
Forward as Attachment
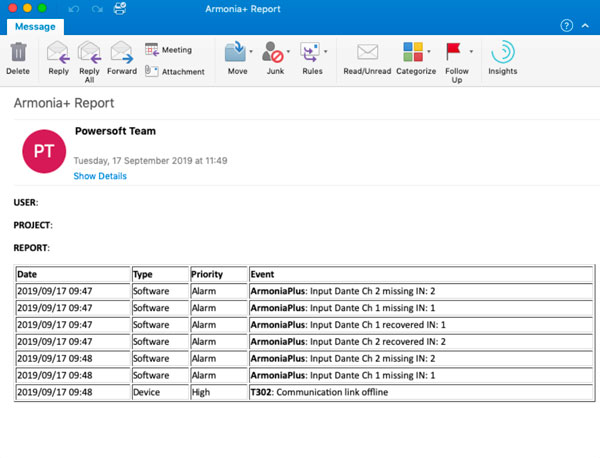(x=174, y=72)
